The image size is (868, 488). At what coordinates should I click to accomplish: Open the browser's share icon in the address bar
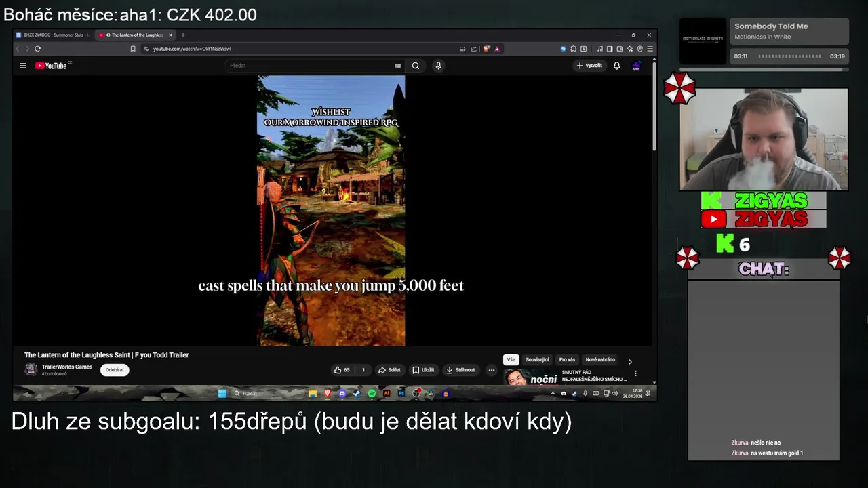pyautogui.click(x=474, y=49)
